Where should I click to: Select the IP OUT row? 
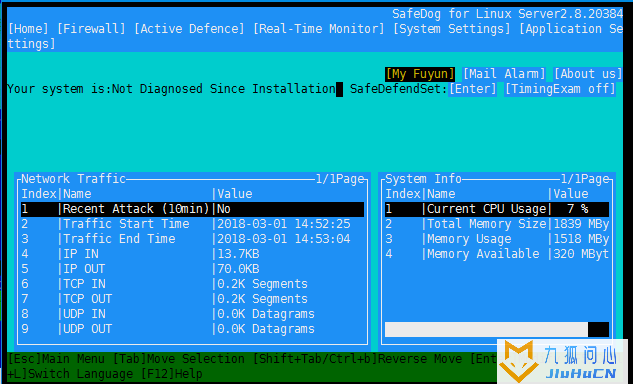[x=193, y=269]
